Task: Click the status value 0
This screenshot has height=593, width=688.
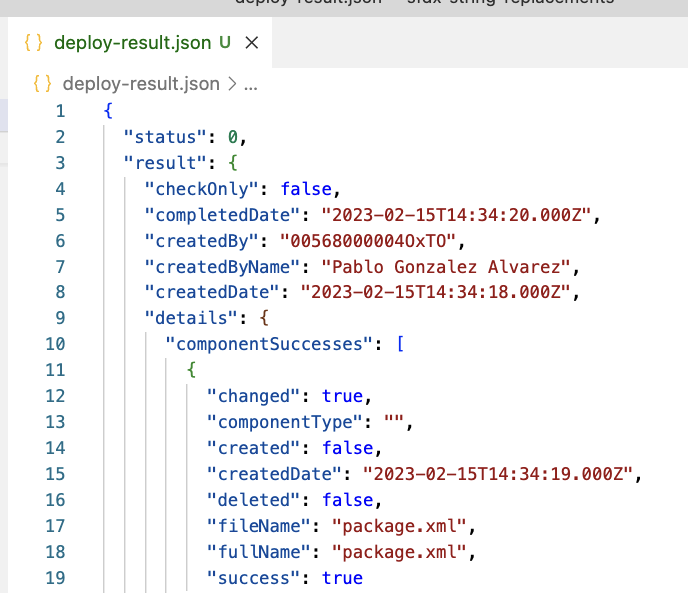Action: (233, 137)
